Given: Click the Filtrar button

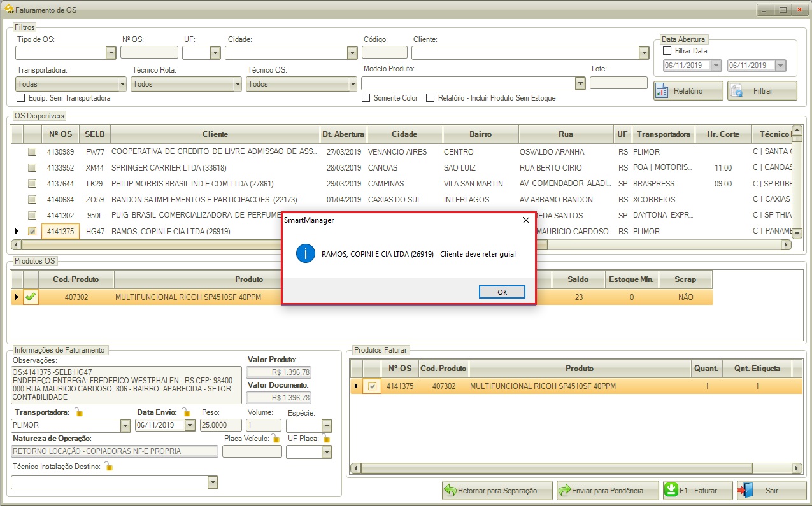Looking at the screenshot, I should coord(762,91).
